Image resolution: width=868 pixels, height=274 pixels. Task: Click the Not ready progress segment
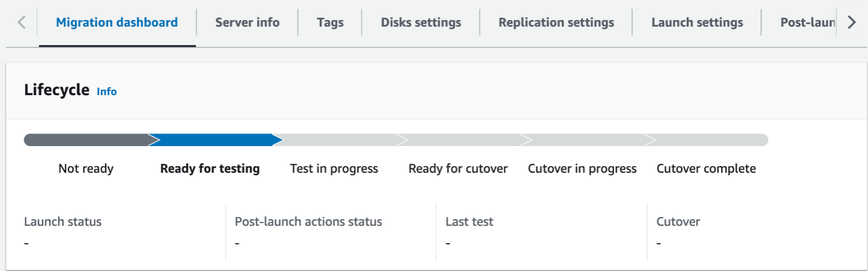click(87, 140)
